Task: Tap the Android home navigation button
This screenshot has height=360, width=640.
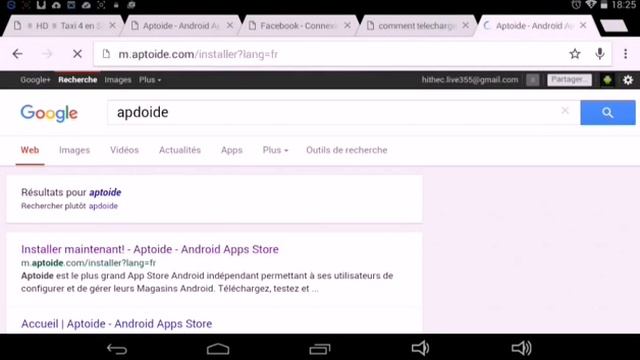Action: [x=218, y=349]
